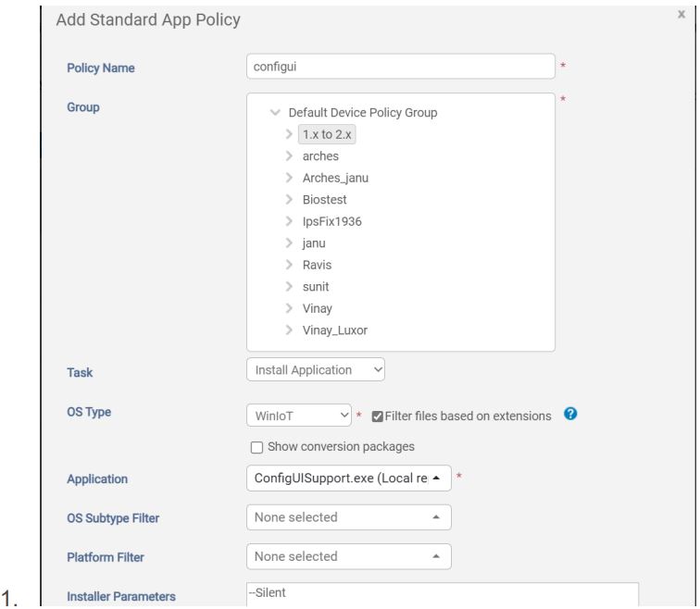Close the Add Standard App Policy dialog
Image resolution: width=700 pixels, height=609 pixels.
(681, 17)
